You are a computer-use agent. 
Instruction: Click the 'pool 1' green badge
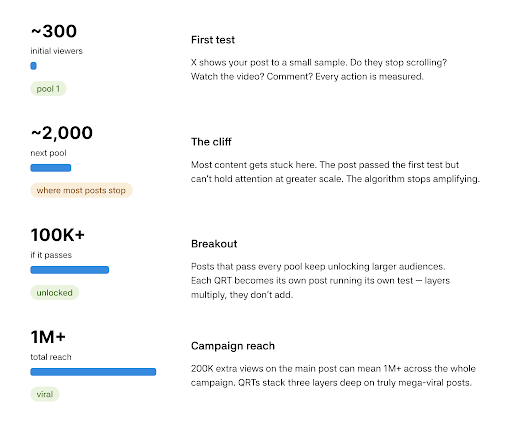[x=48, y=89]
